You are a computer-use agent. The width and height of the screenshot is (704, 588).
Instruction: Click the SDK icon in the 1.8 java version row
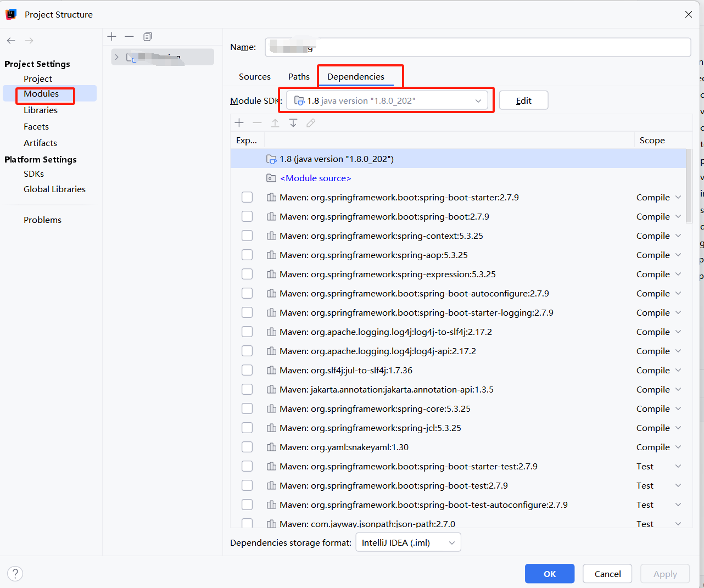(x=271, y=159)
